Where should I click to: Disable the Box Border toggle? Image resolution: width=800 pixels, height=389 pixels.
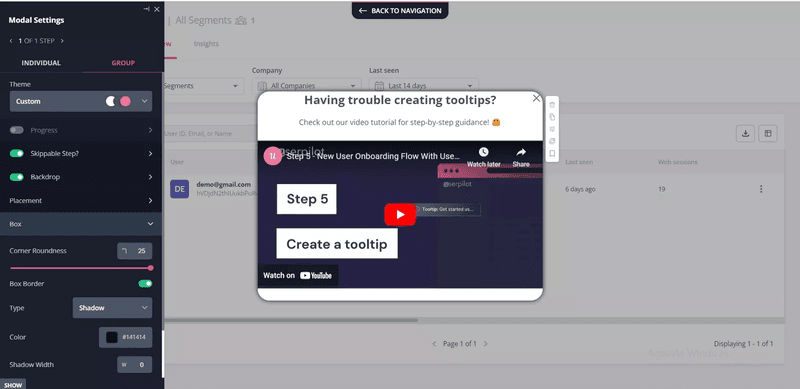pos(145,283)
